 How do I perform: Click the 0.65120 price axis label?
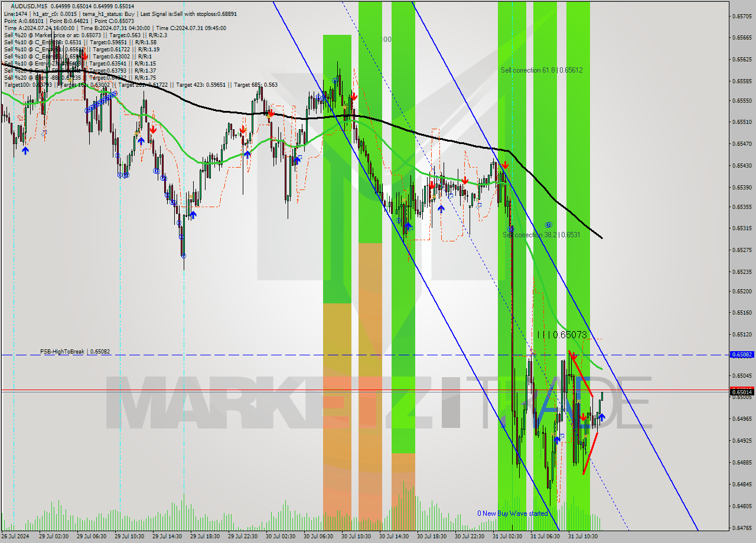(742, 335)
